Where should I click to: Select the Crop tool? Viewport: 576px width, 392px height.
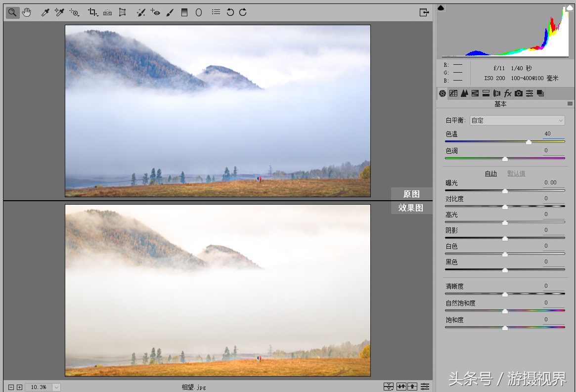tap(92, 12)
